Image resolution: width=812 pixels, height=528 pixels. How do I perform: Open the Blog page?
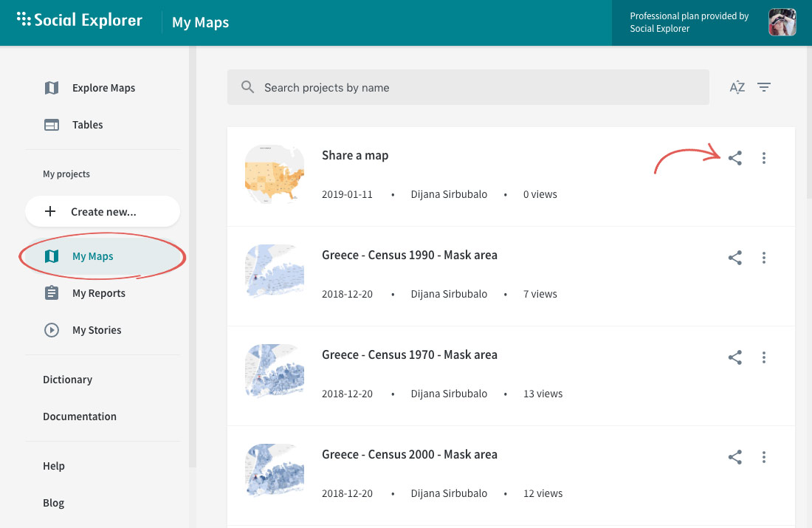(x=53, y=502)
